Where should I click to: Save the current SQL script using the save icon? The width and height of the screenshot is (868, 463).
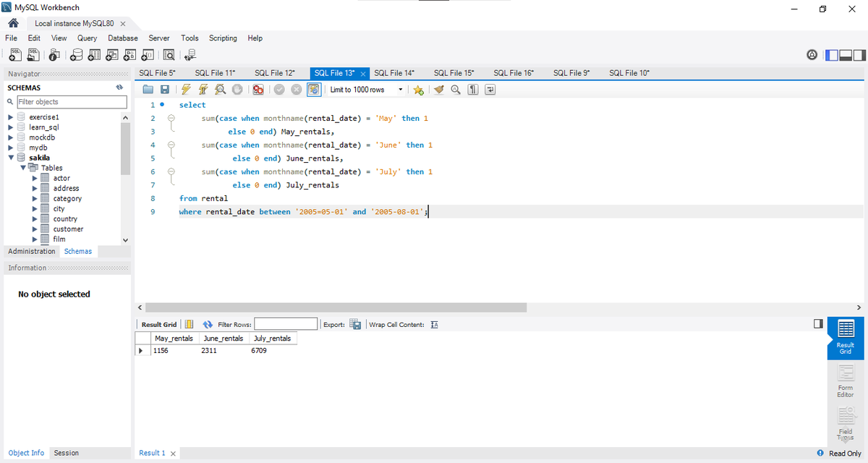(x=164, y=89)
